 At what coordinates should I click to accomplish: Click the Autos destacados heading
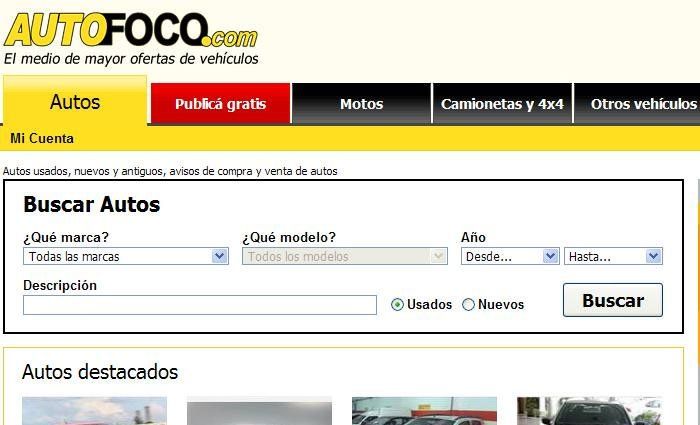(100, 373)
